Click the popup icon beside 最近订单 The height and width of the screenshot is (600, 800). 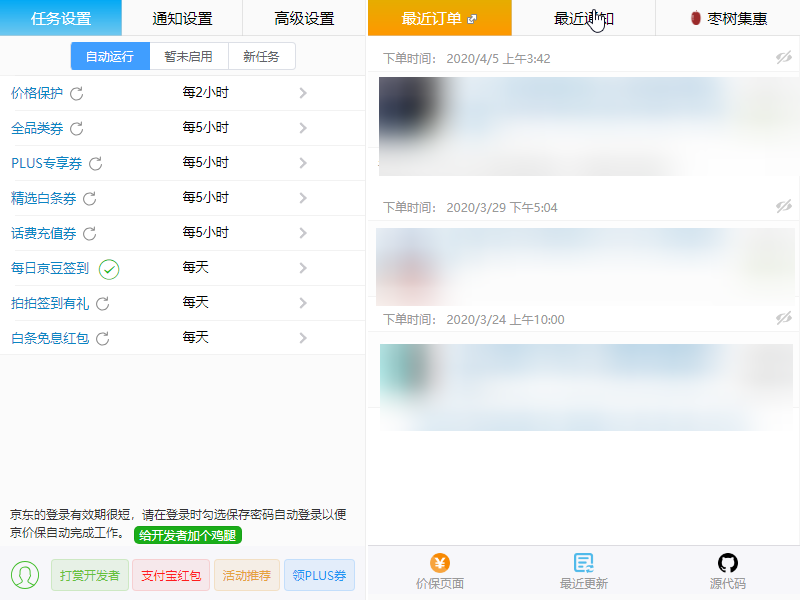[472, 19]
